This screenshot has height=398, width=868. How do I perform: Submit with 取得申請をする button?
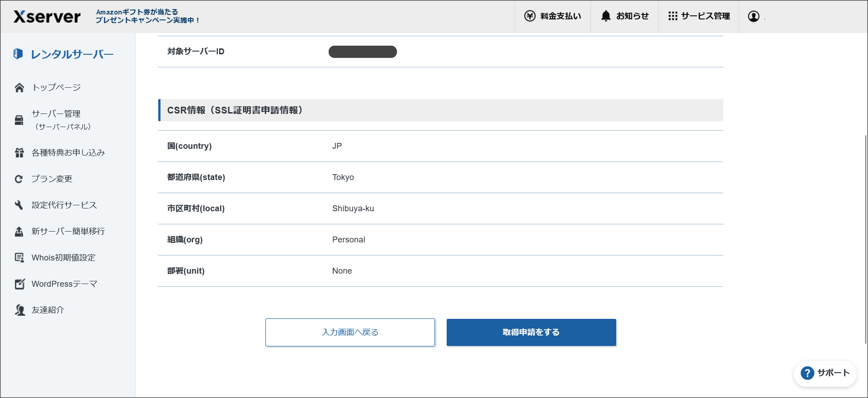[531, 332]
